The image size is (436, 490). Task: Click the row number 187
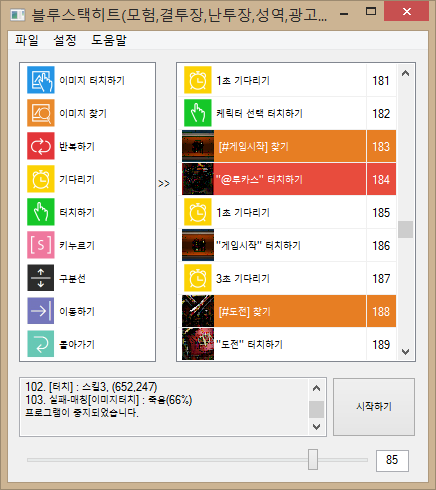pyautogui.click(x=381, y=279)
